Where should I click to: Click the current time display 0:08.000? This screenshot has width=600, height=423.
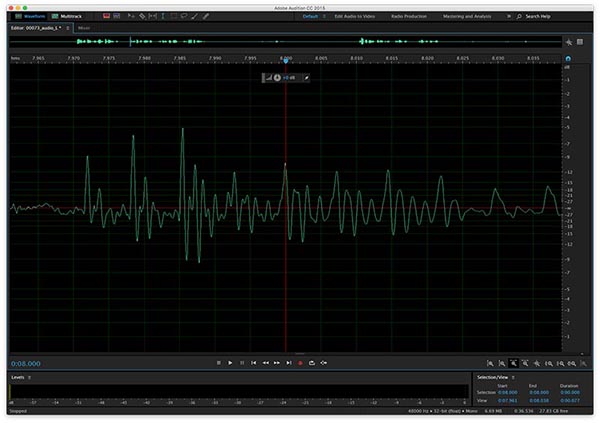29,362
